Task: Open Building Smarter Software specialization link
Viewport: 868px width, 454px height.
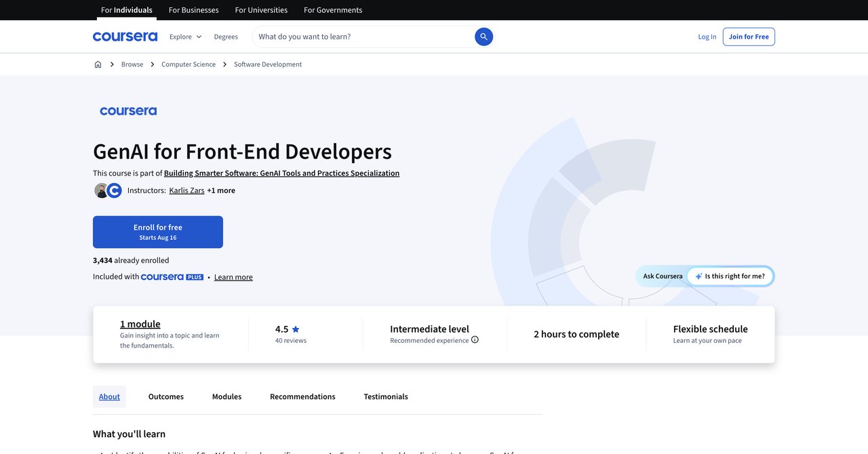Action: [281, 173]
